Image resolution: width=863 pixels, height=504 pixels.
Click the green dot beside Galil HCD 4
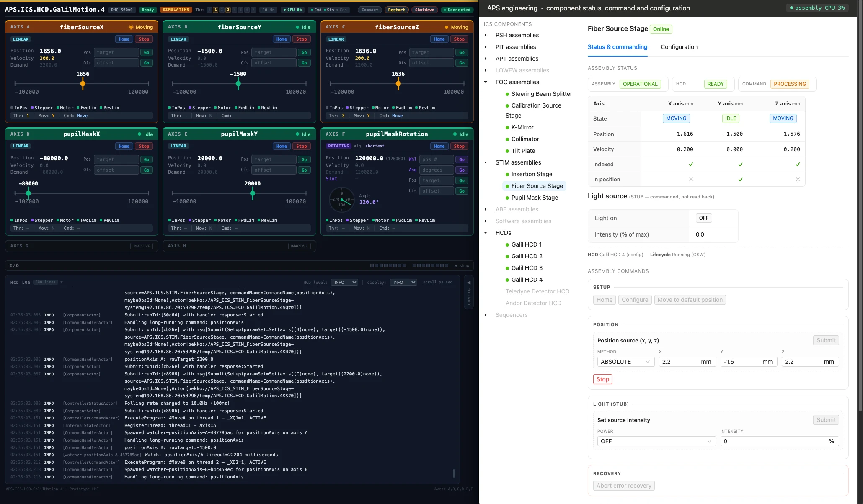click(507, 280)
